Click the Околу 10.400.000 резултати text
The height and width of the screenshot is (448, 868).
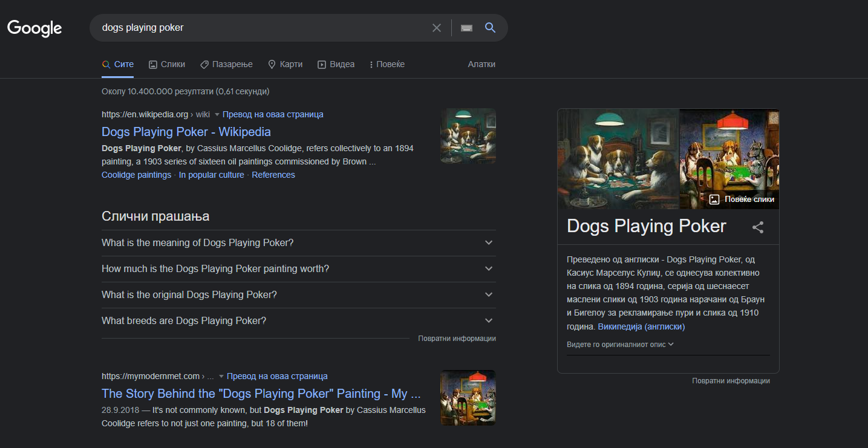coord(185,91)
